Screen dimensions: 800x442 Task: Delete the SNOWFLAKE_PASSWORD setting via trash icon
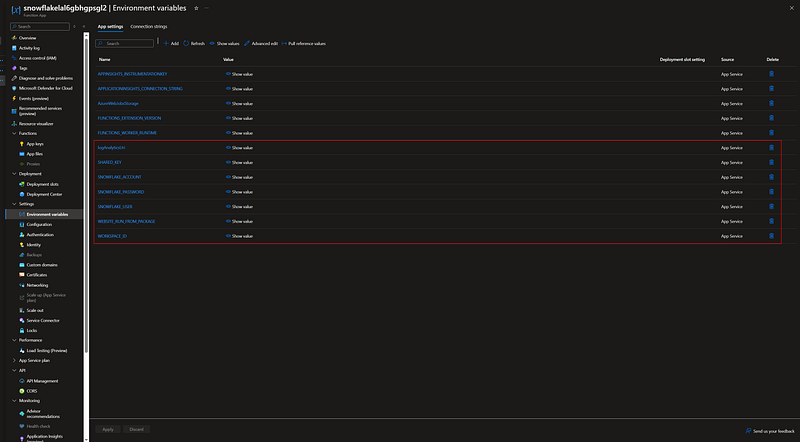[x=771, y=192]
